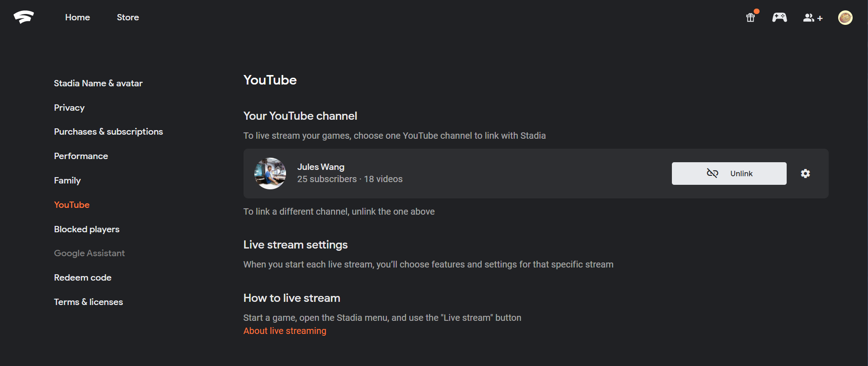Open the controller icon menu
This screenshot has height=366, width=868.
point(779,18)
